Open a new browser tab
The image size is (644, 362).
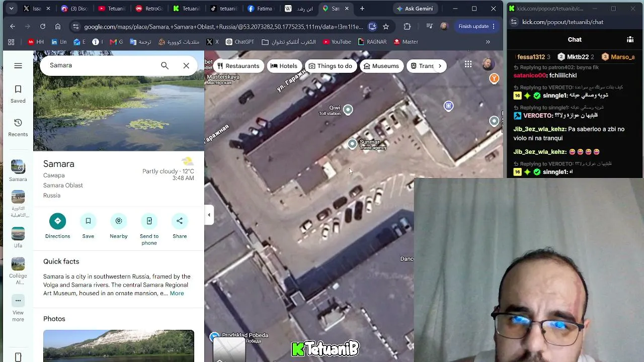coord(362,9)
